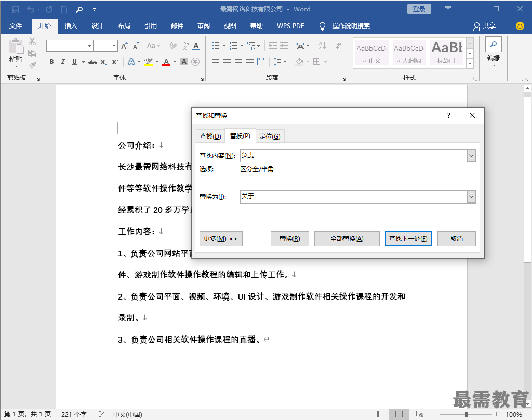Viewport: 532px width, 420px height.
Task: Click the increase indent icon
Action: click(x=284, y=45)
